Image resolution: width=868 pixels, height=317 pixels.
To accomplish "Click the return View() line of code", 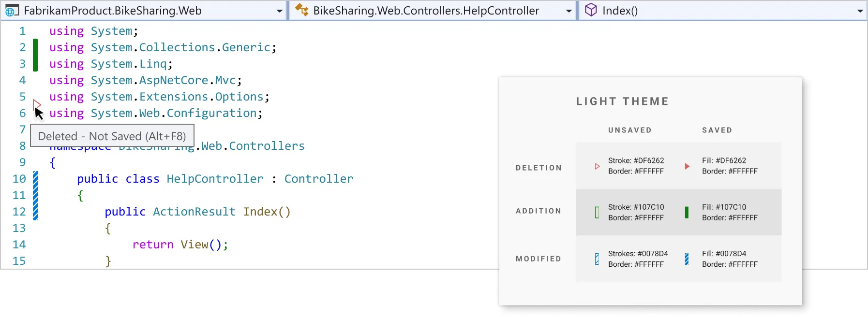I will [180, 245].
